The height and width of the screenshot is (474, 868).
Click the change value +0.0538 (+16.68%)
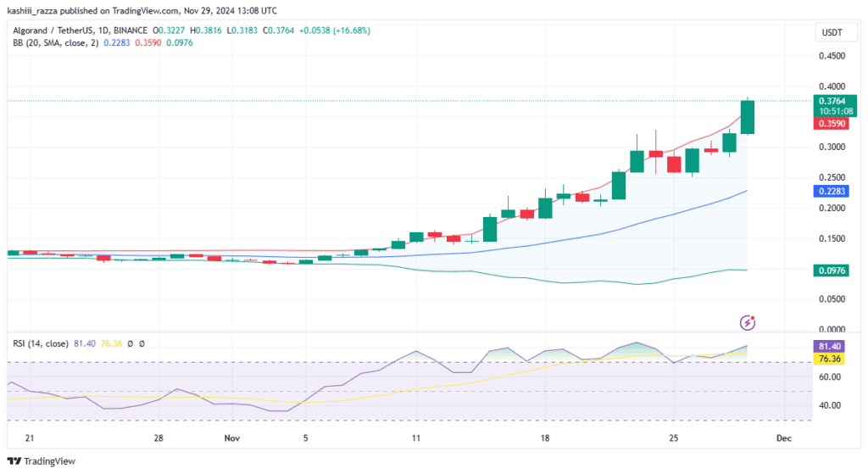(x=335, y=31)
